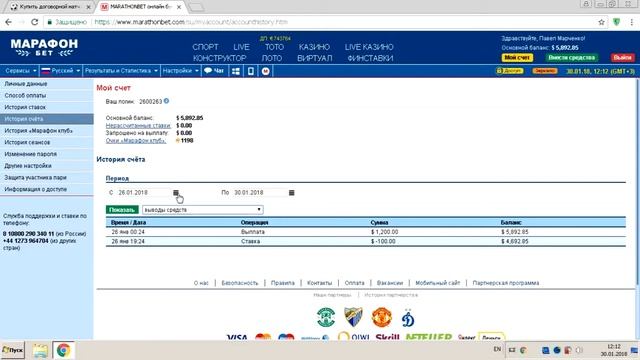Open calendar picker for end date 30.01.2018
This screenshot has height=360, width=640.
click(x=291, y=193)
